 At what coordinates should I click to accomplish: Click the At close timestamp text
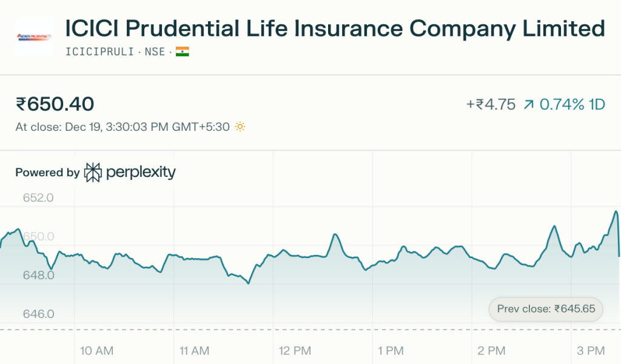pyautogui.click(x=123, y=127)
